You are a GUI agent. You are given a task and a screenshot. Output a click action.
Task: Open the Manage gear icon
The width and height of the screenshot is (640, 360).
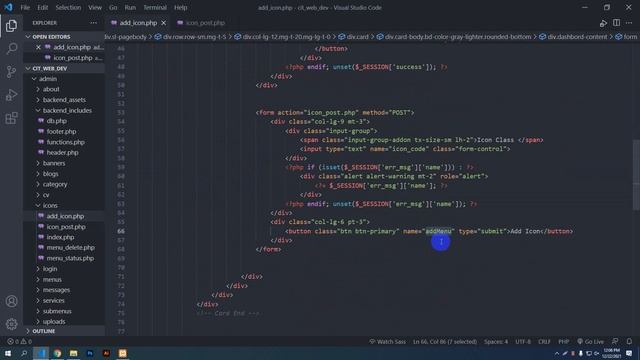pyautogui.click(x=11, y=324)
